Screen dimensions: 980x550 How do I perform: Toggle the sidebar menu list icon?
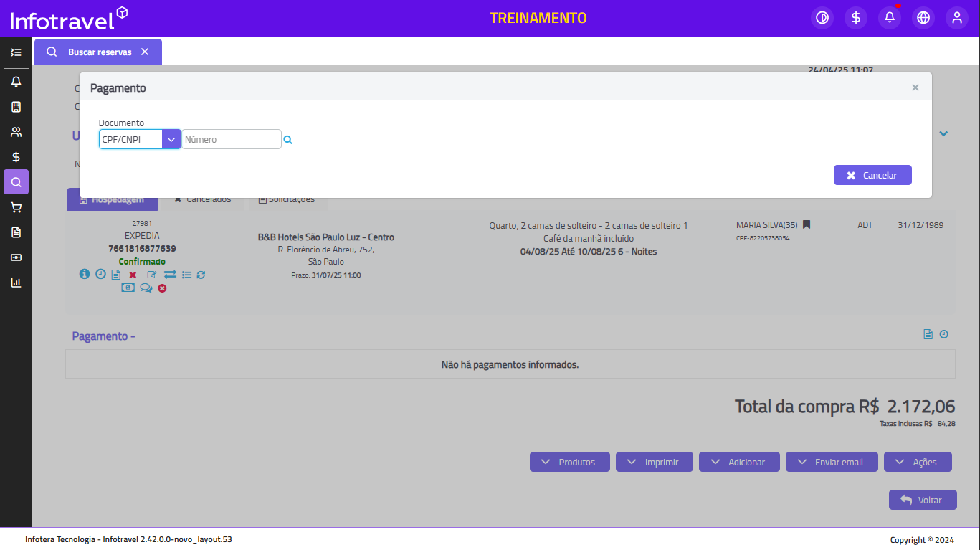coord(16,52)
